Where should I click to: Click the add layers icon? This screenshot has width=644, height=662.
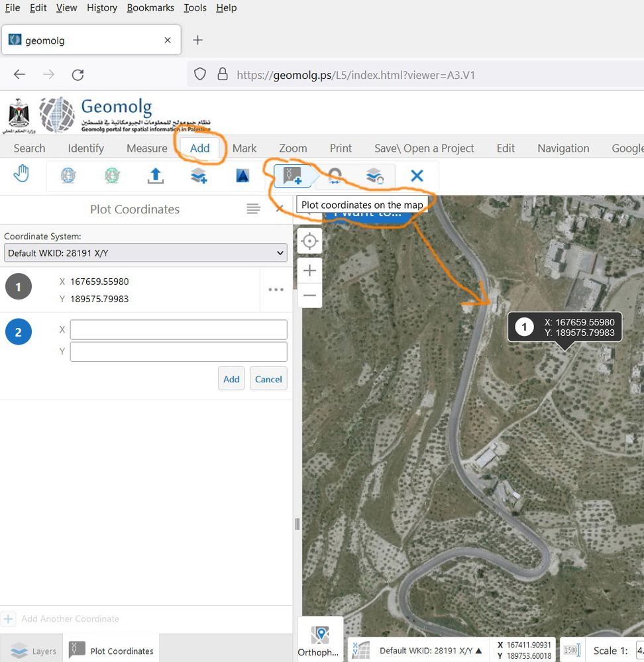click(199, 176)
